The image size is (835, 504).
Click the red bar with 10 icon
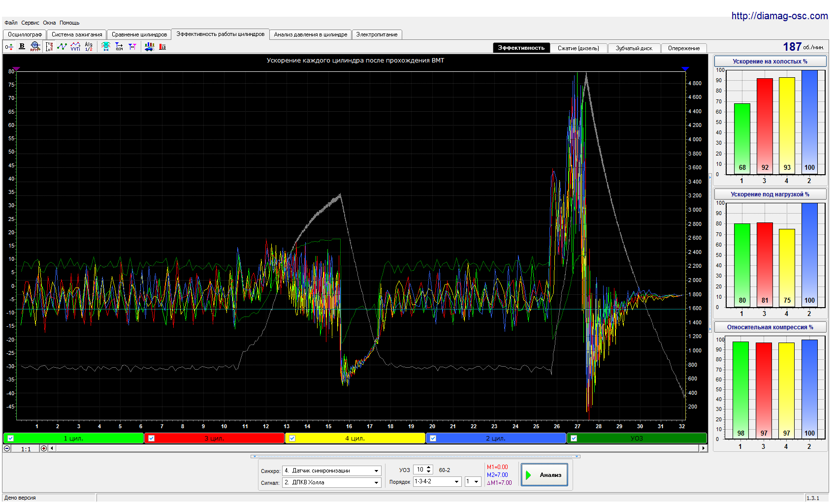(162, 46)
